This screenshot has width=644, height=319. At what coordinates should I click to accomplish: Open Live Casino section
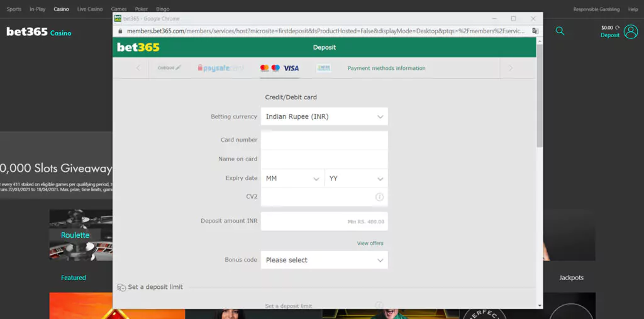click(90, 9)
